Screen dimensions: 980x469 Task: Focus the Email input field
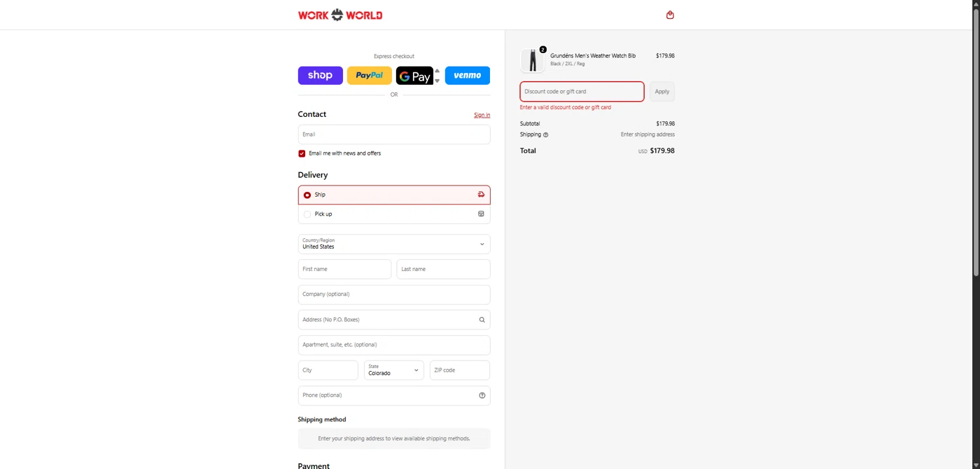coord(394,135)
